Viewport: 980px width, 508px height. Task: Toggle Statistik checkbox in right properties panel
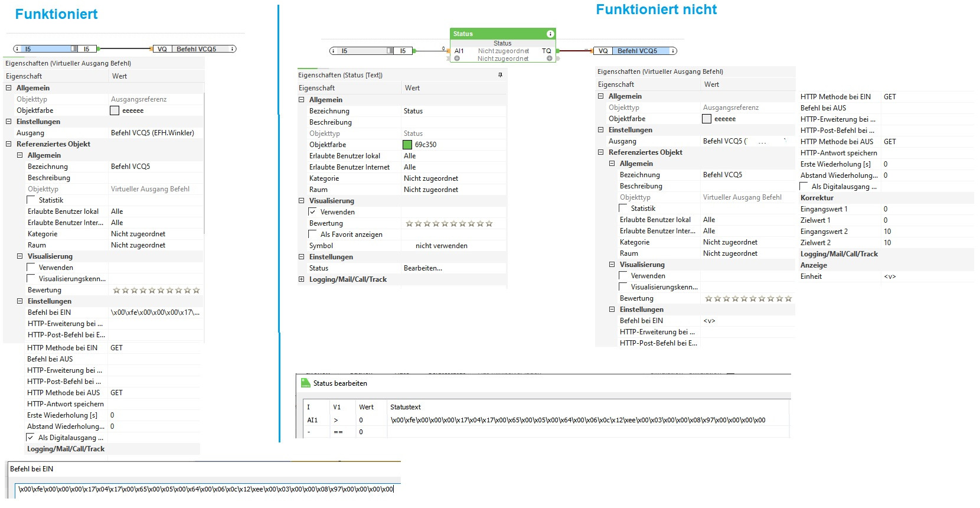[x=623, y=208]
